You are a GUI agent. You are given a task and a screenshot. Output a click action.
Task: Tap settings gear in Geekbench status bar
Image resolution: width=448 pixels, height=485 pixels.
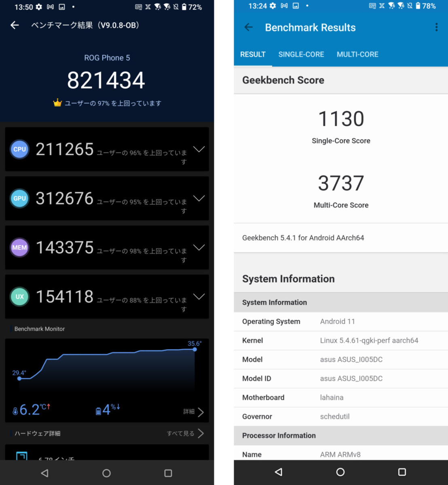[x=273, y=6]
